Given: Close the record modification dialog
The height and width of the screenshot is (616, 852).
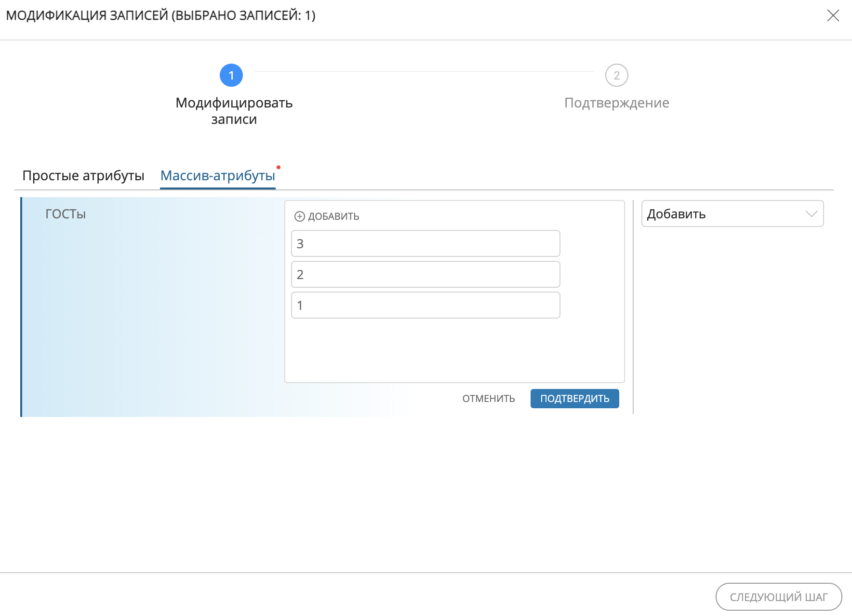Looking at the screenshot, I should [x=833, y=15].
